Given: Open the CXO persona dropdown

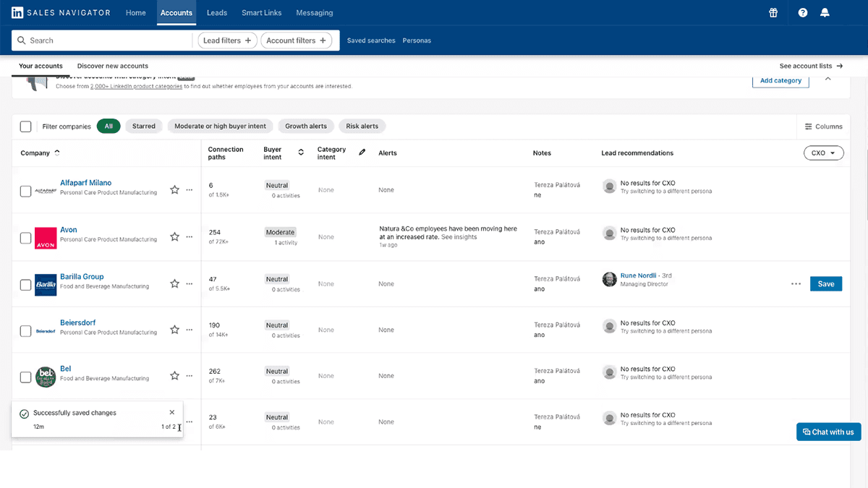Looking at the screenshot, I should point(824,153).
